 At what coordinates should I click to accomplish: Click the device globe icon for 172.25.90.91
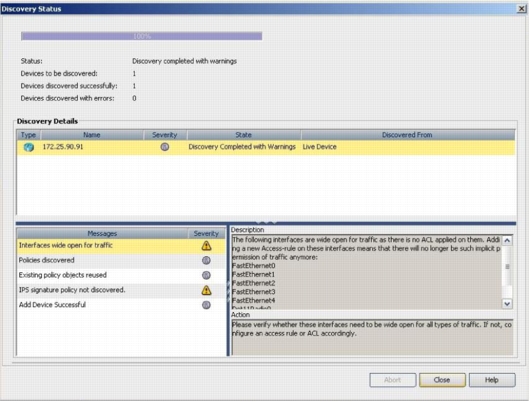[29, 147]
